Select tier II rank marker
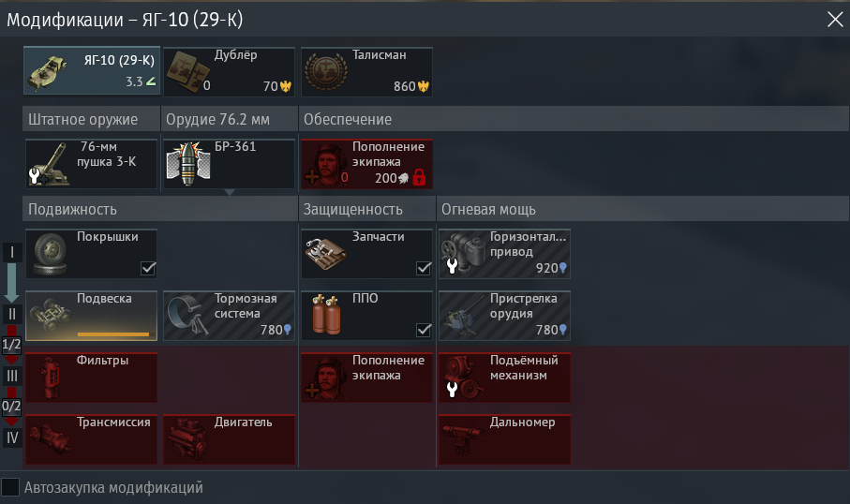 coord(12,314)
